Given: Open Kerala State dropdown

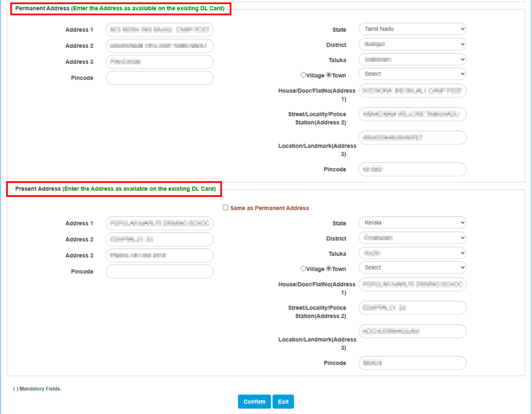Looking at the screenshot, I should 412,223.
